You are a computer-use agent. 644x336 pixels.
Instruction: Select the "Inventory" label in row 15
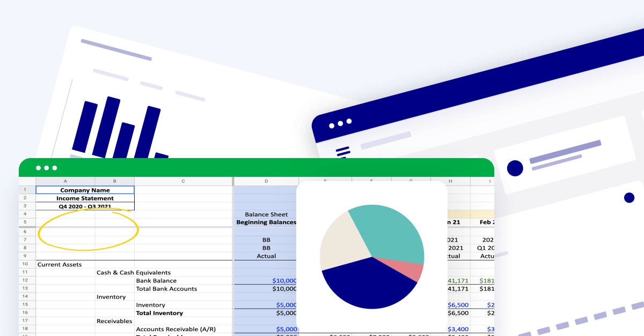150,305
